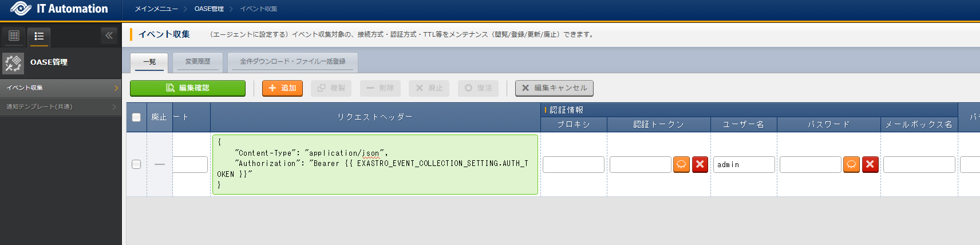Viewport: 980px width, 245px height.
Task: Go to メインメニュー in breadcrumb
Action: (x=156, y=9)
